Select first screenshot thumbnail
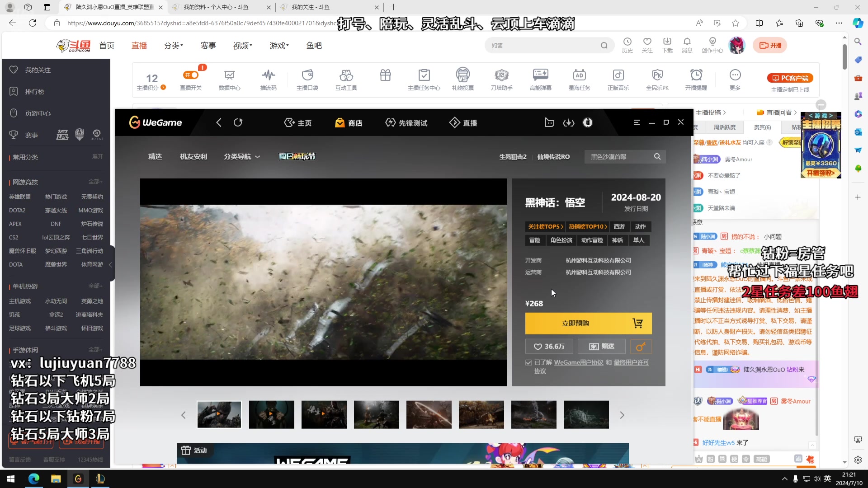The height and width of the screenshot is (488, 868). coord(219,415)
